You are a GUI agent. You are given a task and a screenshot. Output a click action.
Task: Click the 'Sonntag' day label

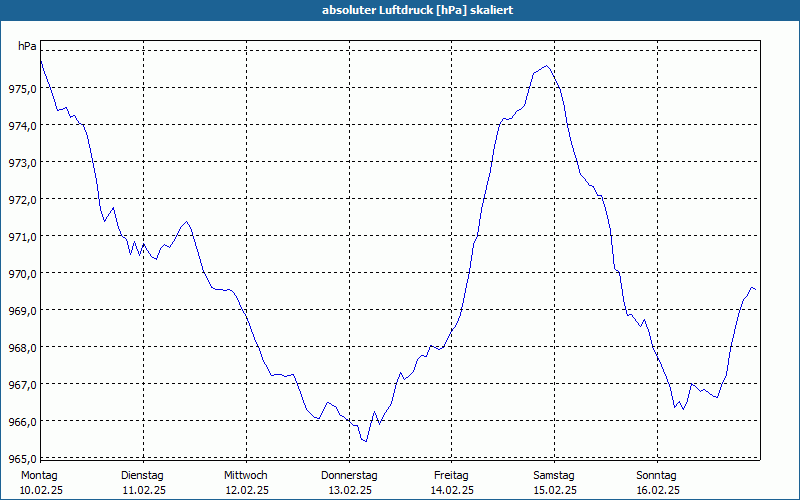(657, 476)
